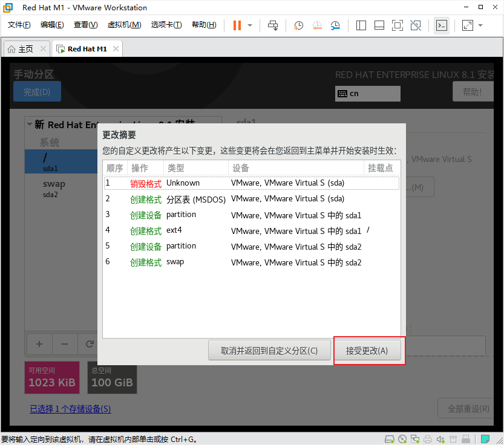Revert to snapshot using the orange arrow clock icon

(x=317, y=25)
